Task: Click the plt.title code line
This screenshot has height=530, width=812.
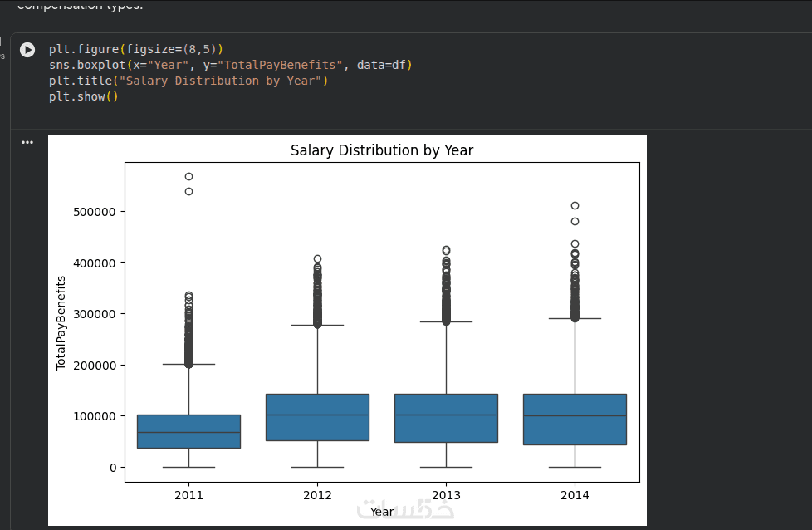Action: 188,81
